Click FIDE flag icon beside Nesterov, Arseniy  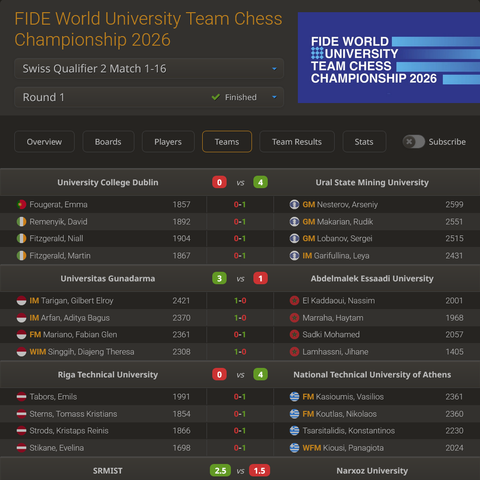294,204
